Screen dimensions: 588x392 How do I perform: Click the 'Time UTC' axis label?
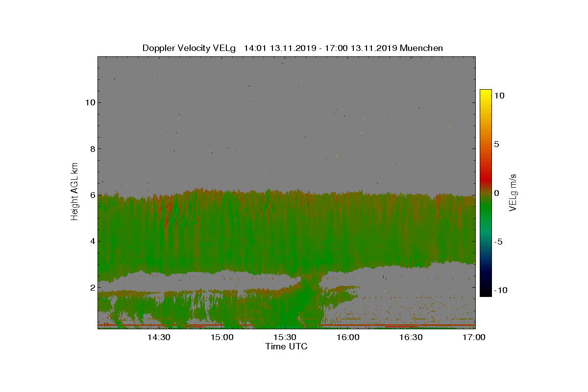(287, 346)
